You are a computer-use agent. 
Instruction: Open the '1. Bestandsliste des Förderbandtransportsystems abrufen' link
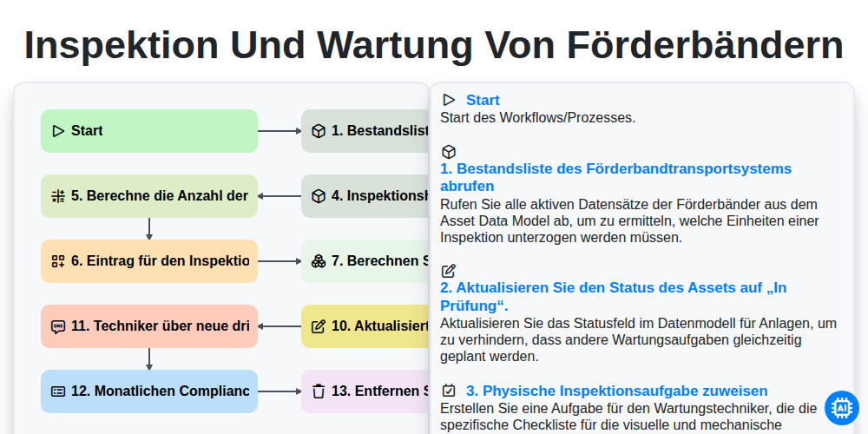click(616, 177)
